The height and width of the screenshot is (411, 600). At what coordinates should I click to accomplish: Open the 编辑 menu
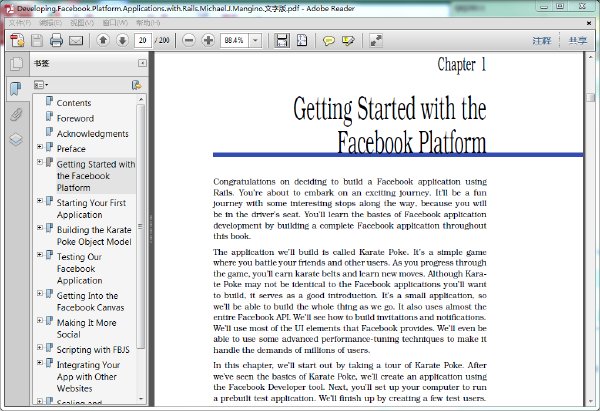coord(51,23)
